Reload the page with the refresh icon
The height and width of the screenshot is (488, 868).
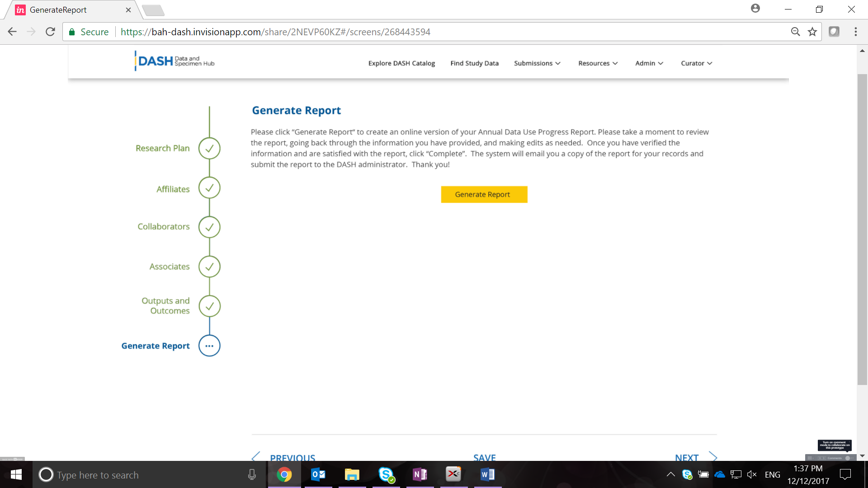50,32
